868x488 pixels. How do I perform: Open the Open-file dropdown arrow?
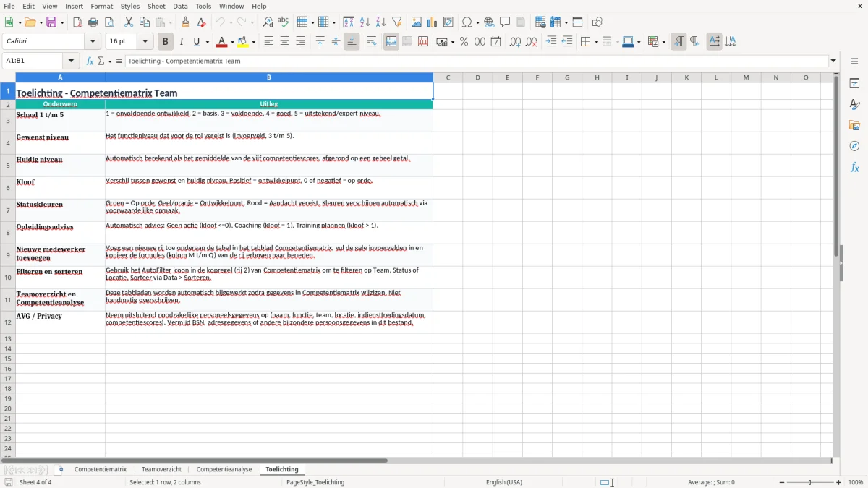click(40, 22)
